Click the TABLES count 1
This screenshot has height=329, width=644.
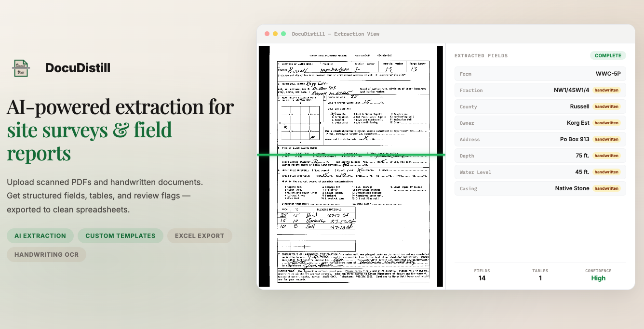[540, 278]
